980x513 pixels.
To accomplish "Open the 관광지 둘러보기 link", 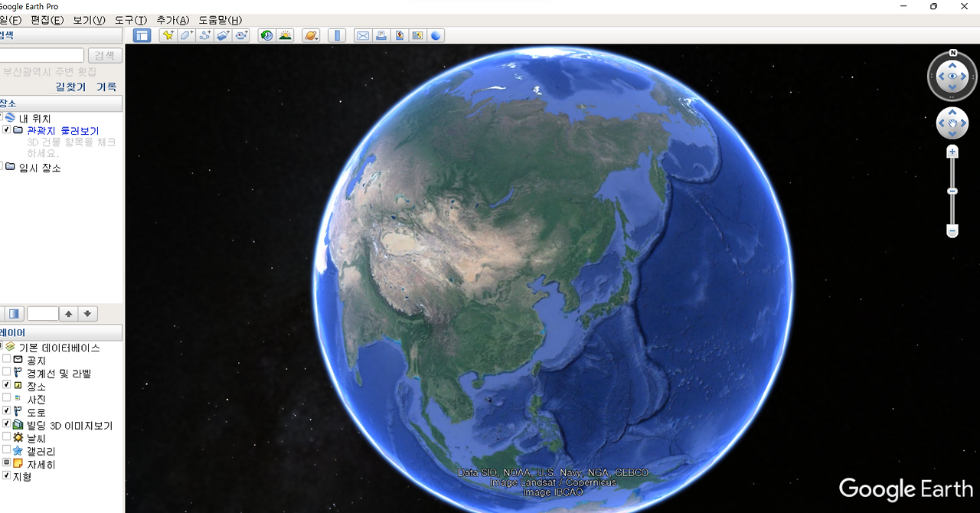I will point(63,131).
